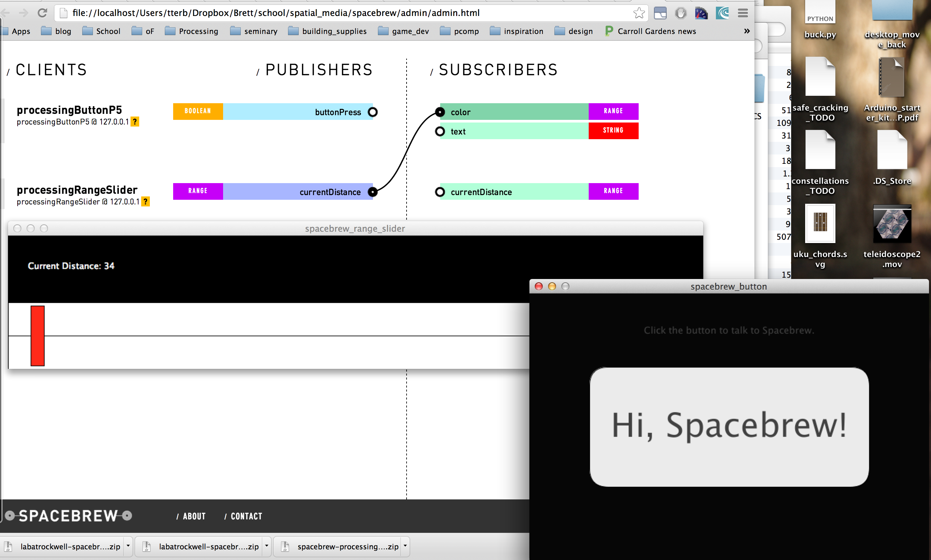Click the RANGE tag on currentDistance publisher
This screenshot has width=931, height=560.
[198, 191]
